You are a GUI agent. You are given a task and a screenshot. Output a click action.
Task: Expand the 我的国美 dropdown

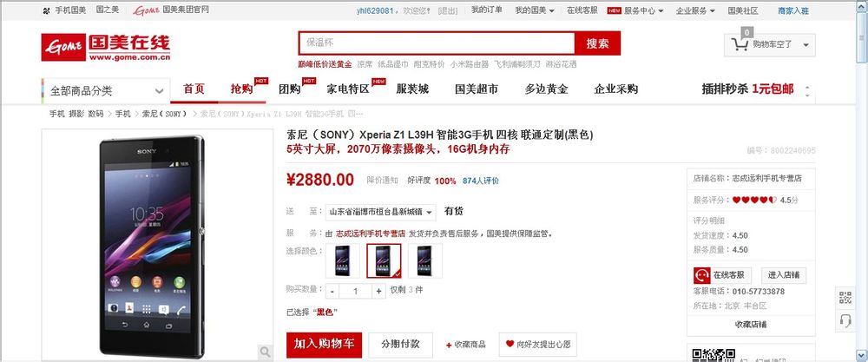pyautogui.click(x=535, y=10)
